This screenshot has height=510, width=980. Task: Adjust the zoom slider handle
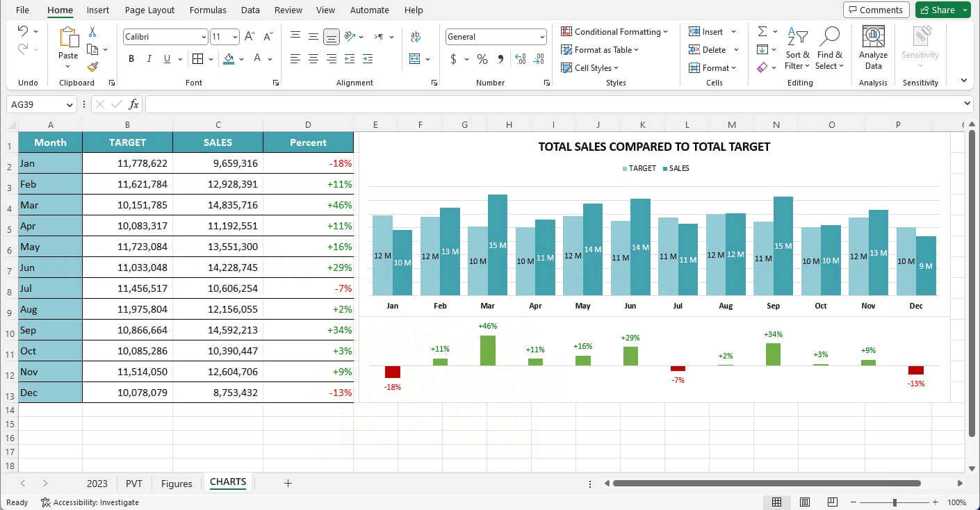(x=895, y=502)
